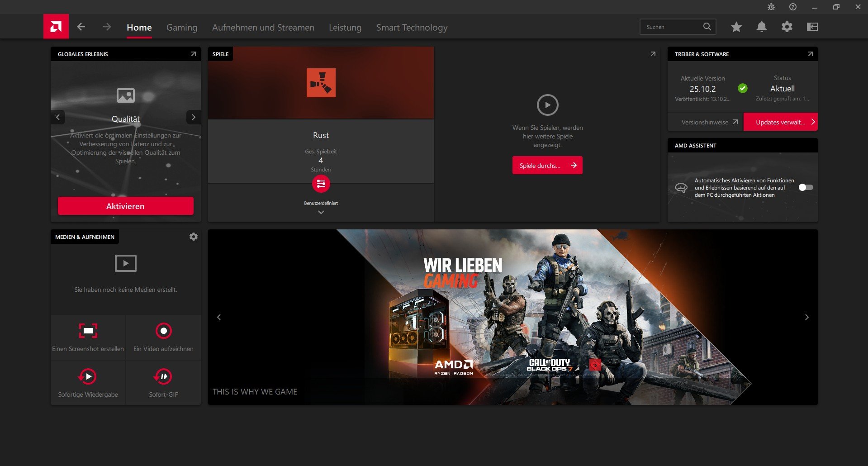The width and height of the screenshot is (868, 466).
Task: Expand the Spiele panel arrow
Action: [653, 54]
